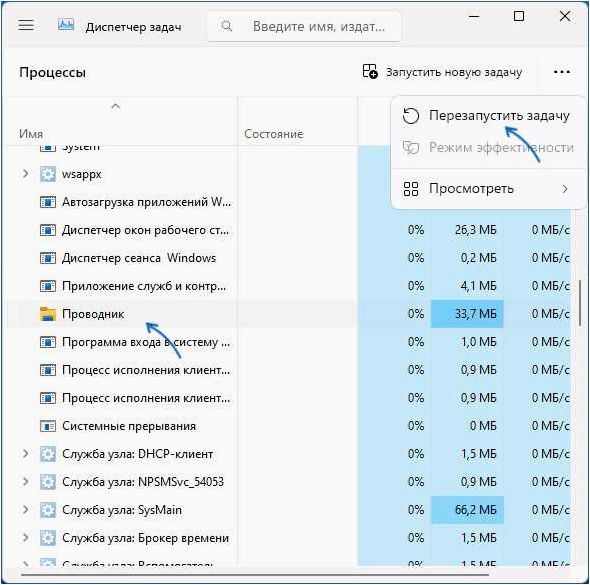Image resolution: width=590 pixels, height=585 pixels.
Task: Click the search magnifier icon
Action: click(x=227, y=26)
